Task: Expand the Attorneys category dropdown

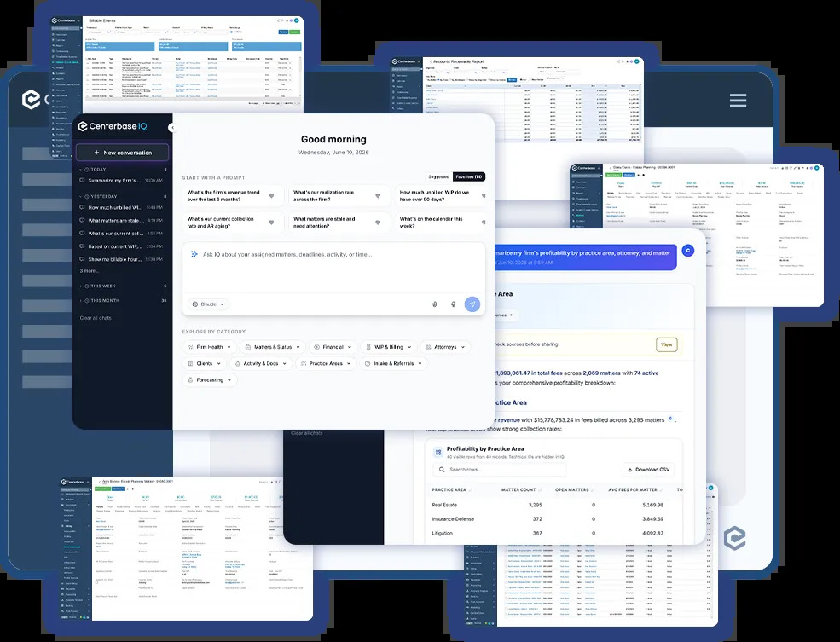Action: pyautogui.click(x=445, y=347)
